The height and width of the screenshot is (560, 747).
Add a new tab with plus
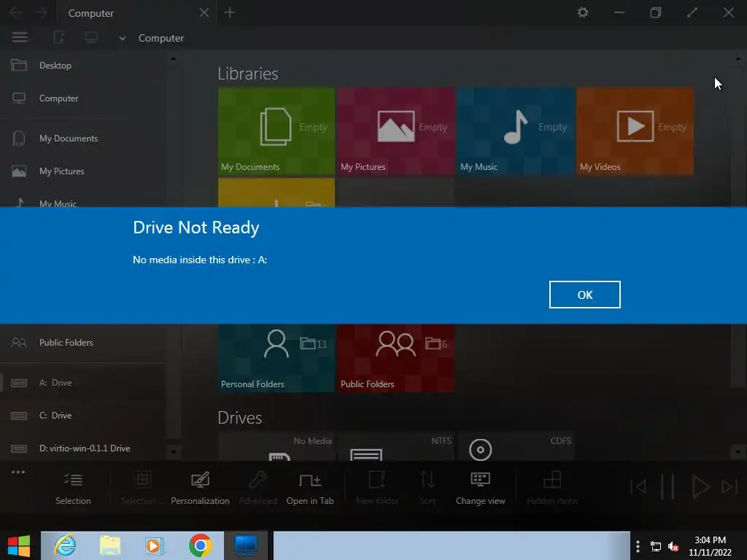pos(230,12)
